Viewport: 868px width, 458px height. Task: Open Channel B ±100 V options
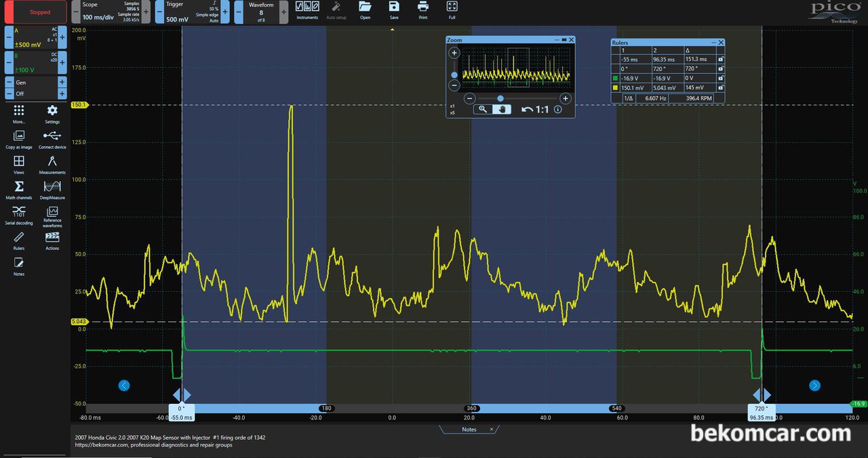pyautogui.click(x=36, y=63)
